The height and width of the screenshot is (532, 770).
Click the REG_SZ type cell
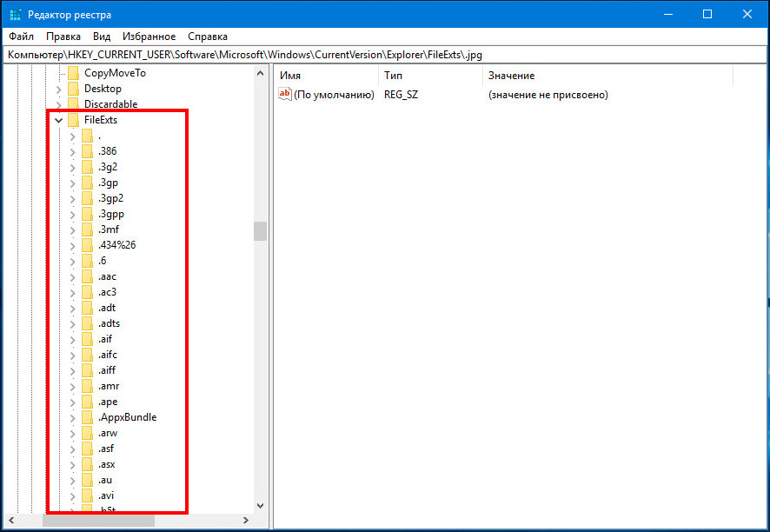tap(401, 94)
